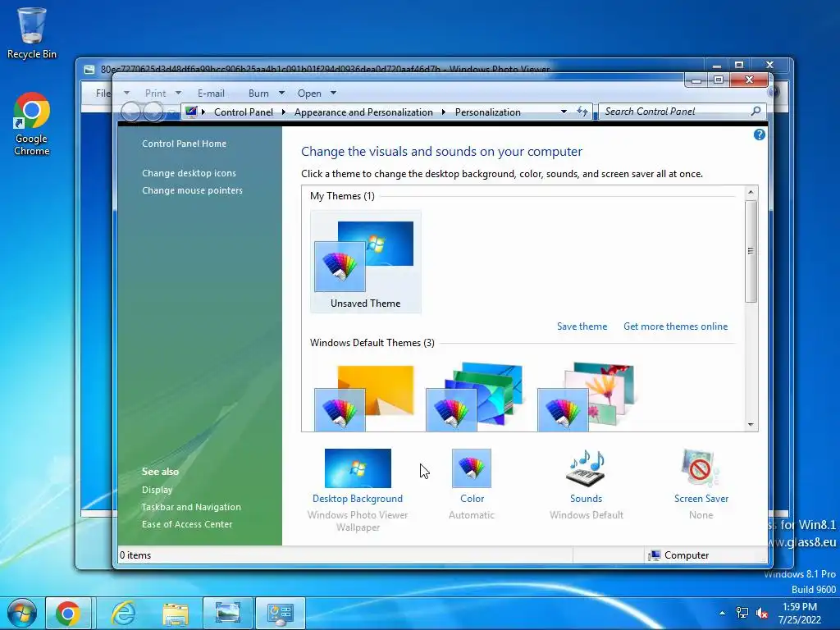Open the File dropdown arrow in Photo Viewer
The image size is (840, 630).
pyautogui.click(x=126, y=94)
